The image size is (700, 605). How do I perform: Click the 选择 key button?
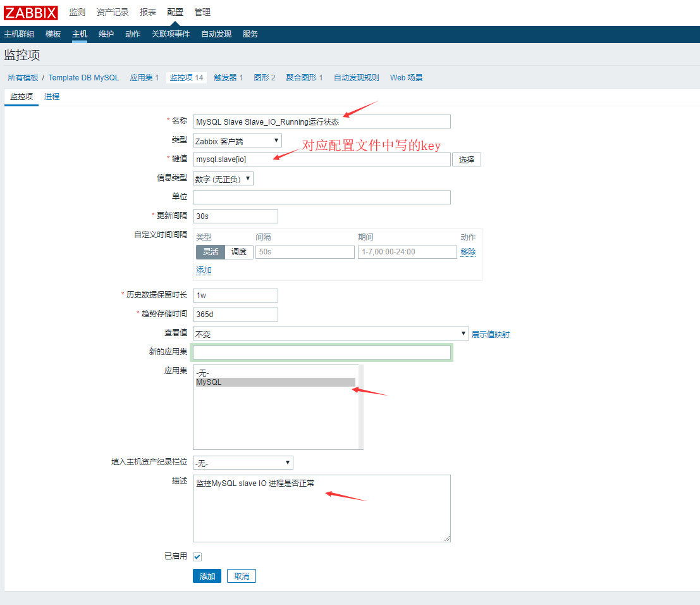(x=467, y=159)
